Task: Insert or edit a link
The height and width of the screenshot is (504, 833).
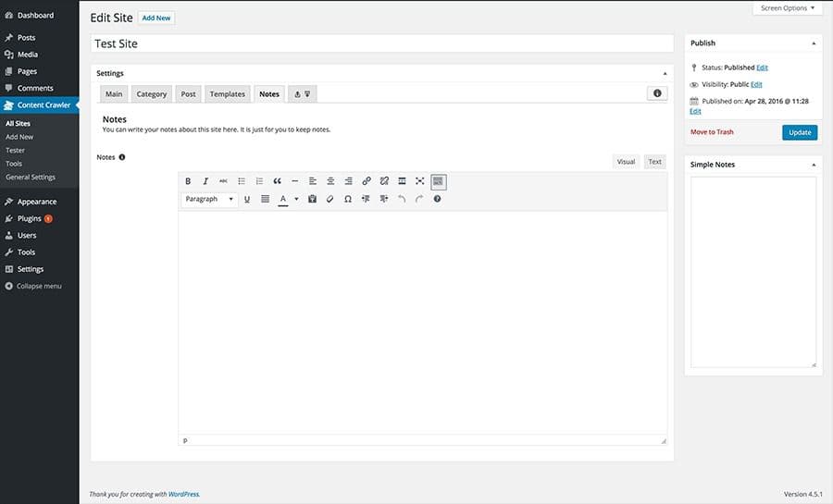Action: click(x=367, y=181)
